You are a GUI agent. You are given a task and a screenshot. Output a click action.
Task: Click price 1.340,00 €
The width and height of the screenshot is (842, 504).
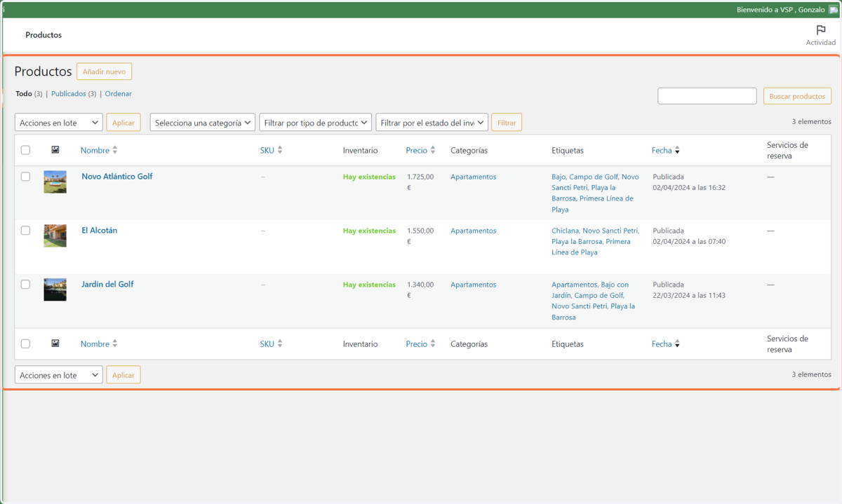coord(420,290)
